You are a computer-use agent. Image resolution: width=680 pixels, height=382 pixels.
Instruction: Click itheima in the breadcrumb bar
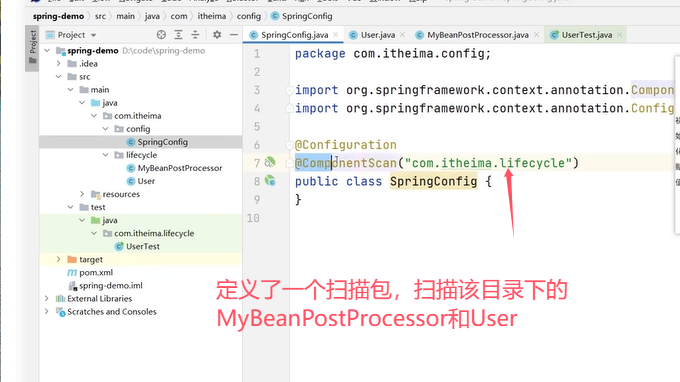(x=212, y=16)
